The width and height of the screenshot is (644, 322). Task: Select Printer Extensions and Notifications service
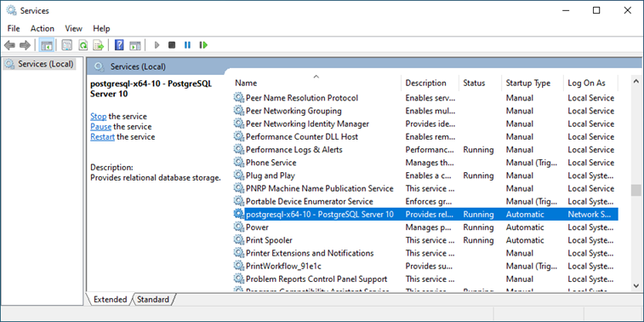[x=425, y=253]
